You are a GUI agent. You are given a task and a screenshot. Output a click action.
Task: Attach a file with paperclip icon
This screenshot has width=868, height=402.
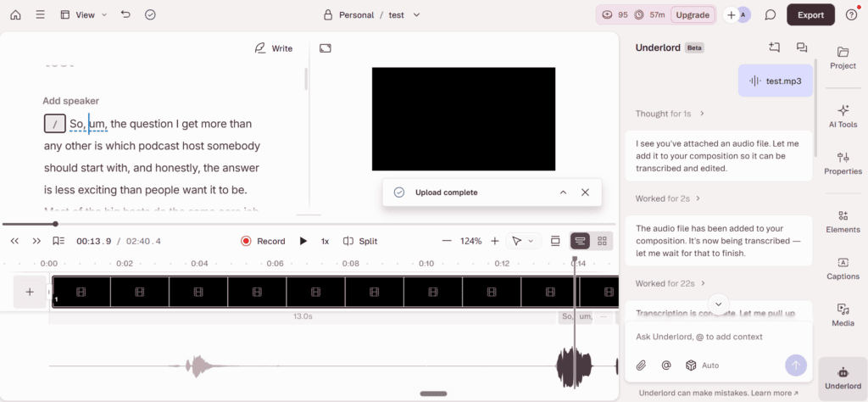click(x=641, y=365)
